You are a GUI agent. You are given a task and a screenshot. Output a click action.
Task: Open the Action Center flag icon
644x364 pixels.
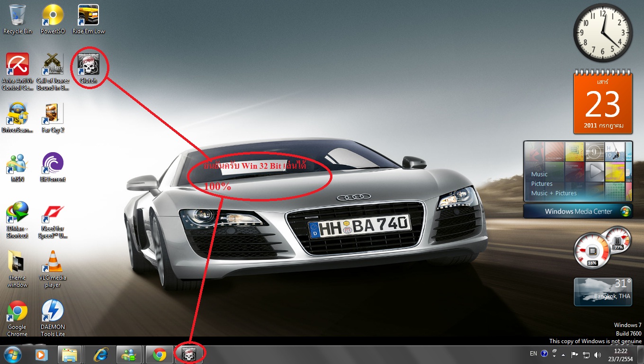tap(575, 355)
